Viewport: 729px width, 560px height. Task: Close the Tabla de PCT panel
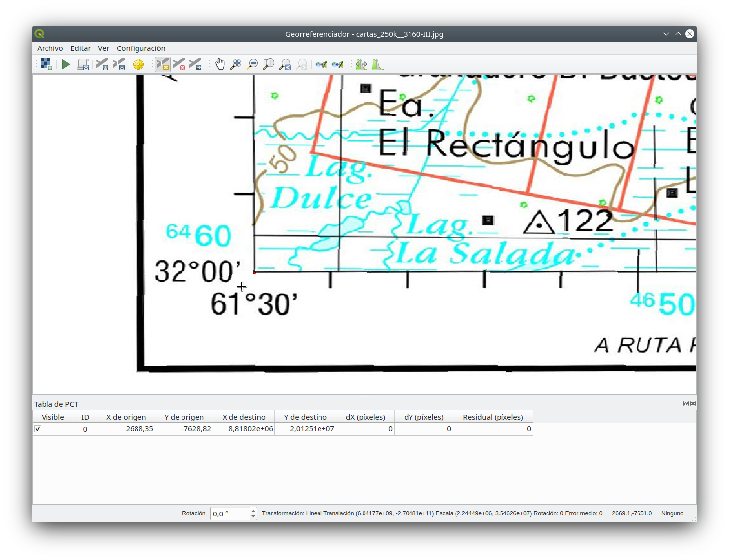pyautogui.click(x=693, y=404)
